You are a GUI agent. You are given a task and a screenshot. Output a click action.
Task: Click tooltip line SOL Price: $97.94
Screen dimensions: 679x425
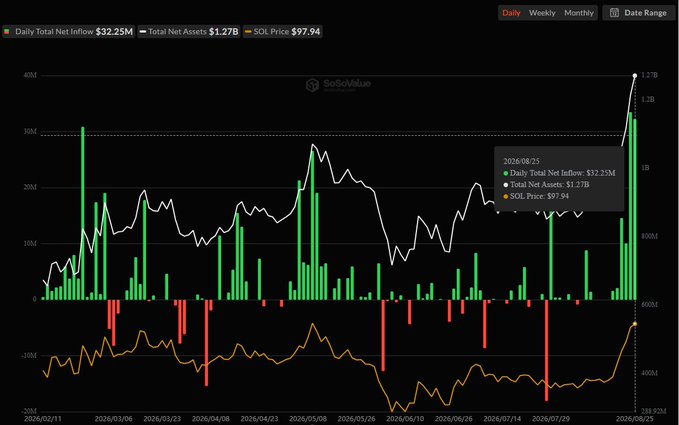[x=536, y=196]
